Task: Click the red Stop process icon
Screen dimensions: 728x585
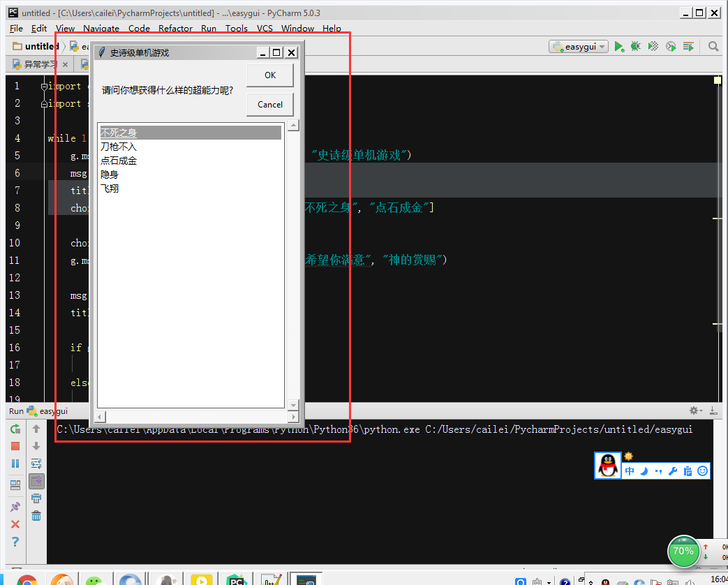Action: pyautogui.click(x=15, y=445)
